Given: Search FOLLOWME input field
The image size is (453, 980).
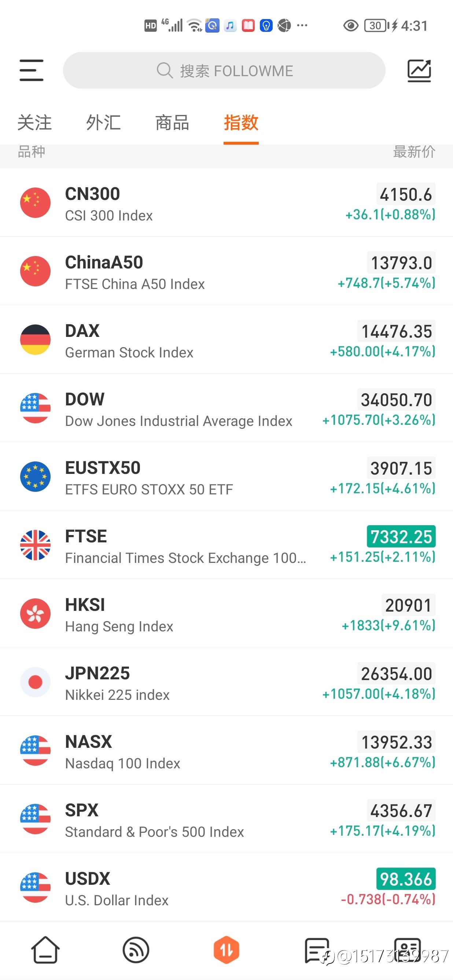Looking at the screenshot, I should click(x=224, y=71).
